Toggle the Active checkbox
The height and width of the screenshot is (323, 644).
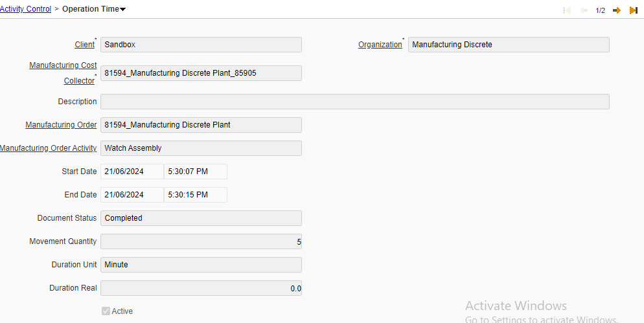[x=106, y=311]
